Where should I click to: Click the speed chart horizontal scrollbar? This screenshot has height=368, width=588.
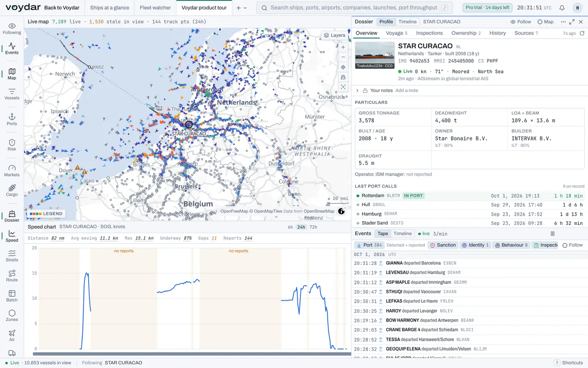coord(192,354)
